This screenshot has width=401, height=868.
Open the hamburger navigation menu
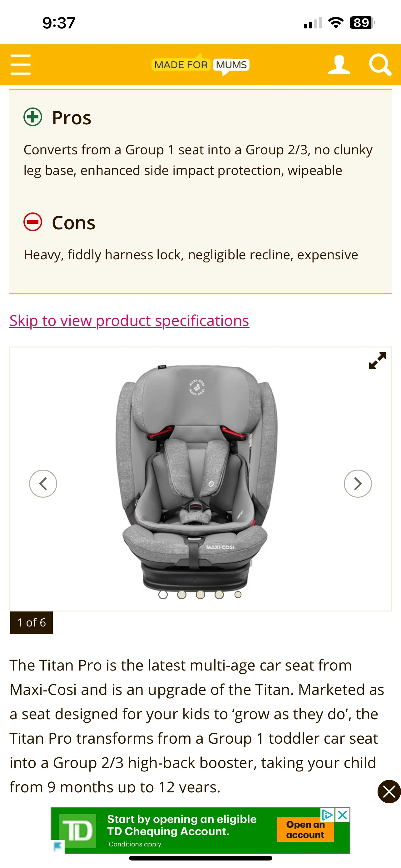pos(21,64)
